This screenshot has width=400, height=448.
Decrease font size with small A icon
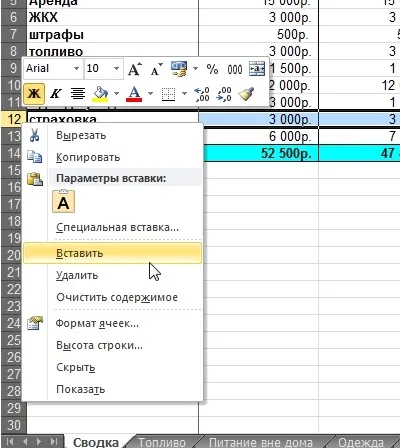point(156,69)
